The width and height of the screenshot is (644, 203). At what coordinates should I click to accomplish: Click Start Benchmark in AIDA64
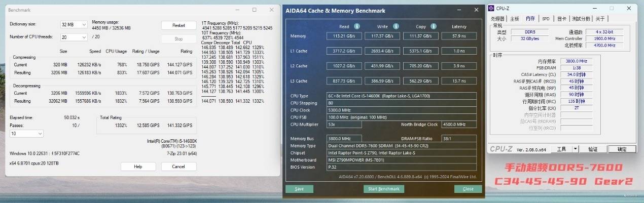(384, 189)
